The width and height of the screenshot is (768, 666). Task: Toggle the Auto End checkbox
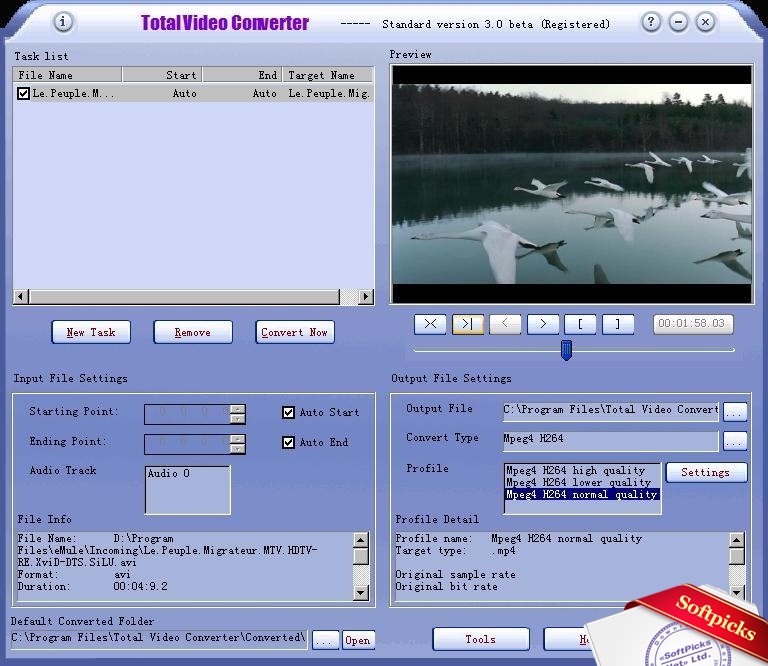pos(288,442)
